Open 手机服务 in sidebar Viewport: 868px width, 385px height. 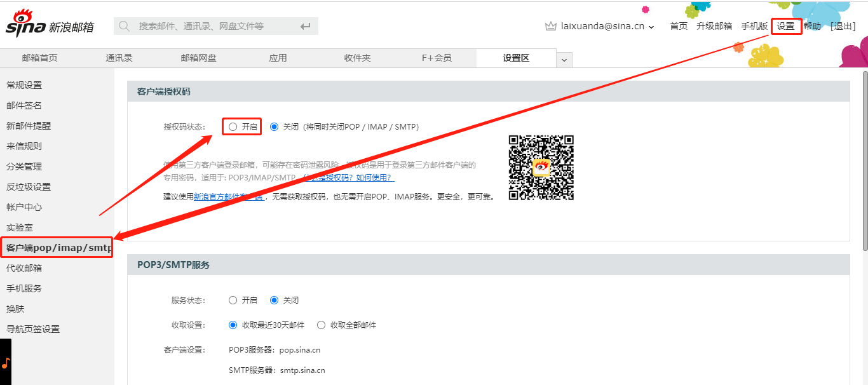24,288
